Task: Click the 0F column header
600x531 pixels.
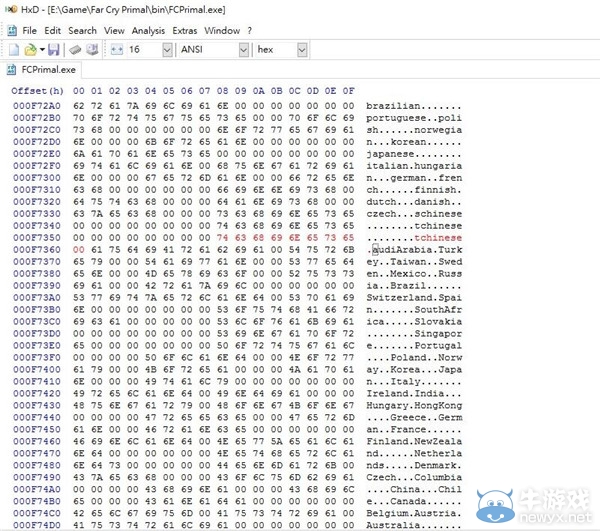Action: click(x=348, y=91)
